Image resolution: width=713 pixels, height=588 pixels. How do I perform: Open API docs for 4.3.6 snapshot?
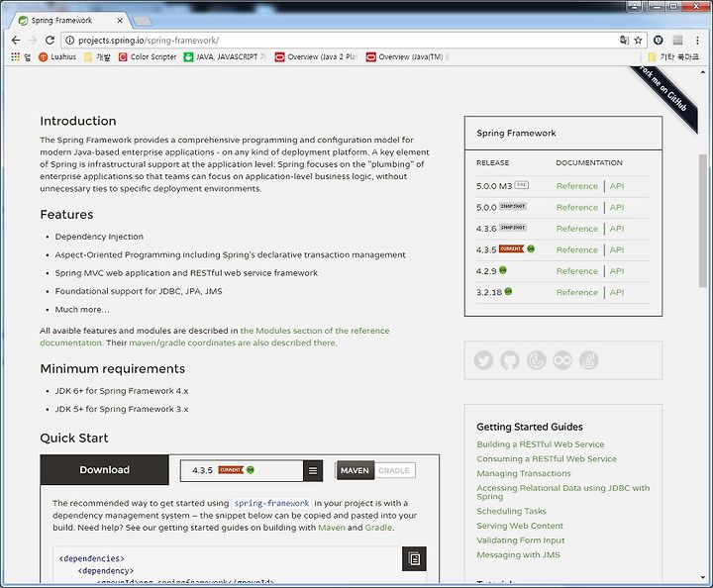(617, 229)
